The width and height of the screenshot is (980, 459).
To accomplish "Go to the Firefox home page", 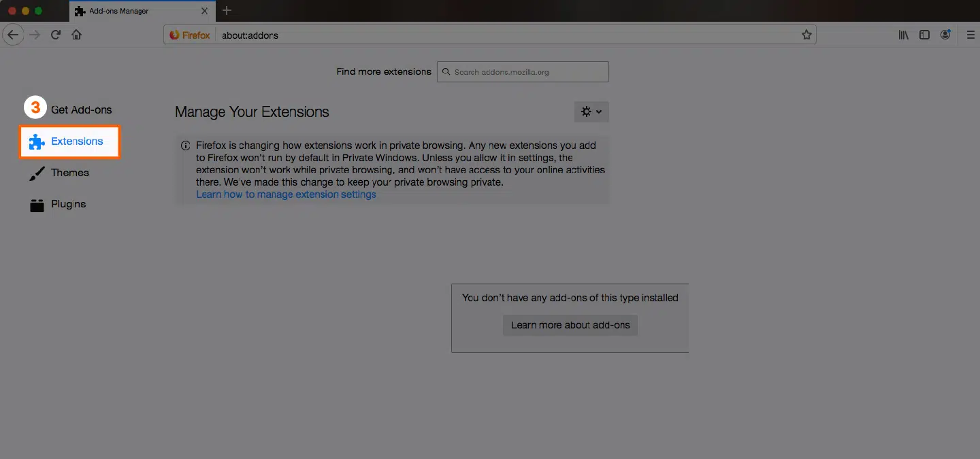I will [76, 35].
